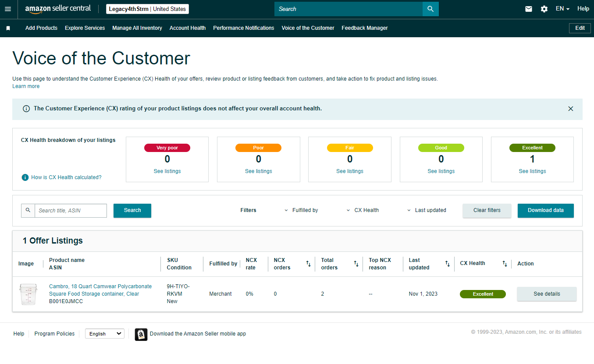The height and width of the screenshot is (364, 594).
Task: Click the Learn more link
Action: point(26,86)
